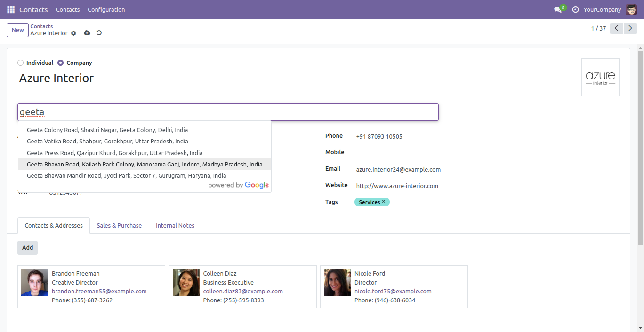Switch to Sales & Purchase tab

coord(119,225)
